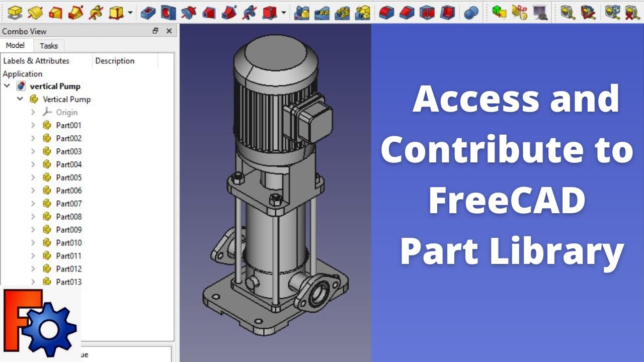
Task: Click the pump motor in 3D view
Action: click(276, 96)
